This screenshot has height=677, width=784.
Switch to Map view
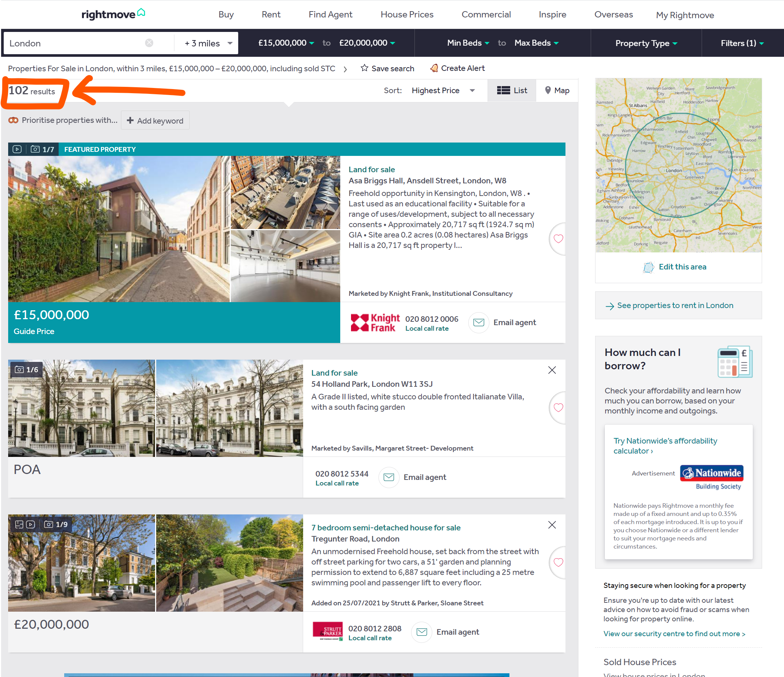click(557, 91)
